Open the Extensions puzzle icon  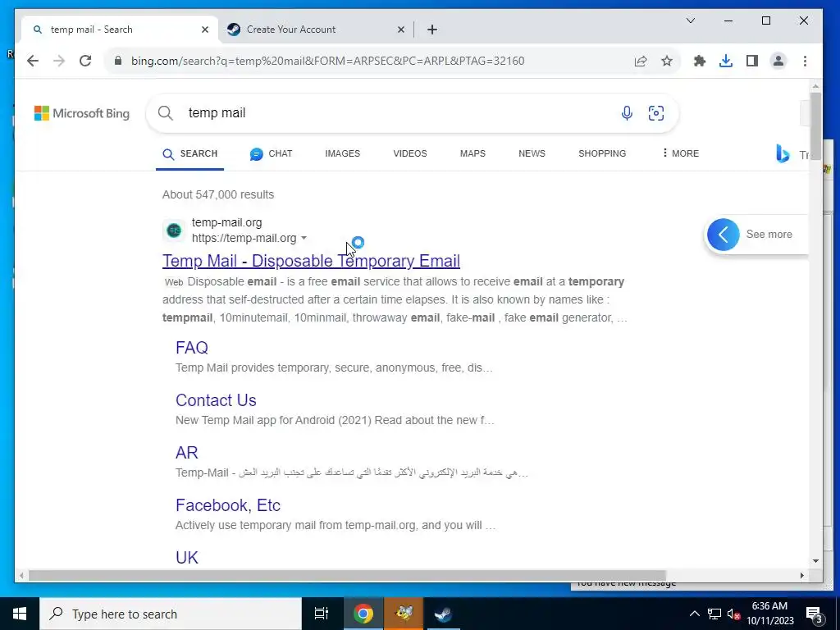(699, 61)
